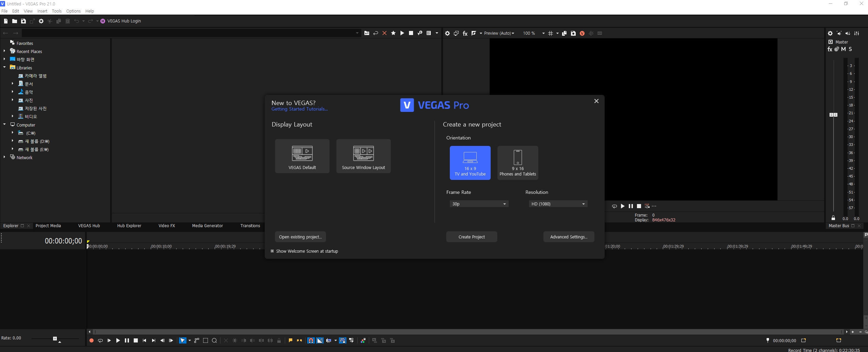Open the File menu
This screenshot has height=352, width=868.
(4, 11)
